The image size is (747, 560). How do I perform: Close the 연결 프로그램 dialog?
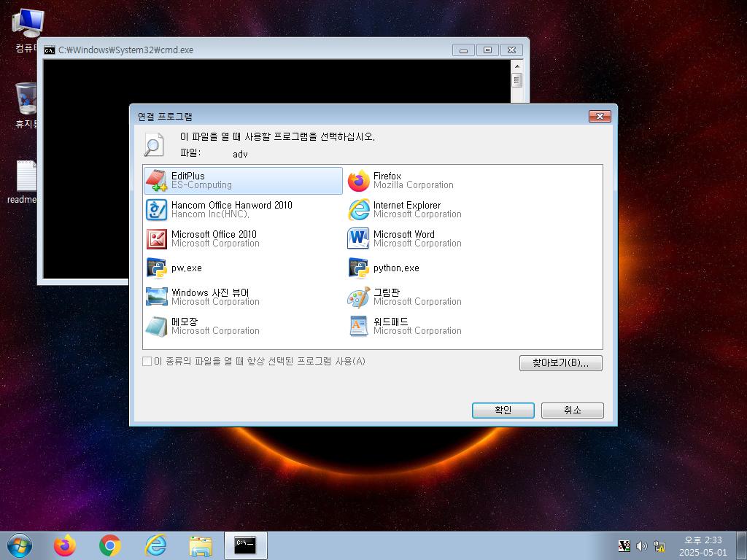point(600,116)
